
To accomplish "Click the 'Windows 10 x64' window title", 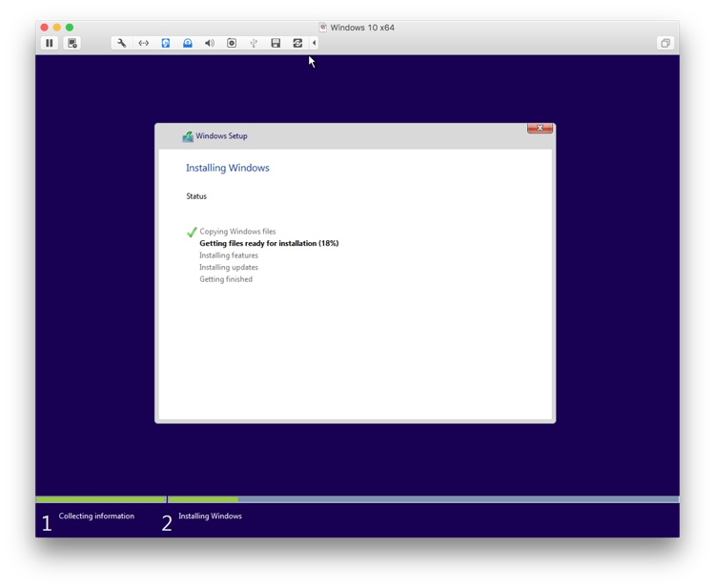I will click(x=362, y=28).
